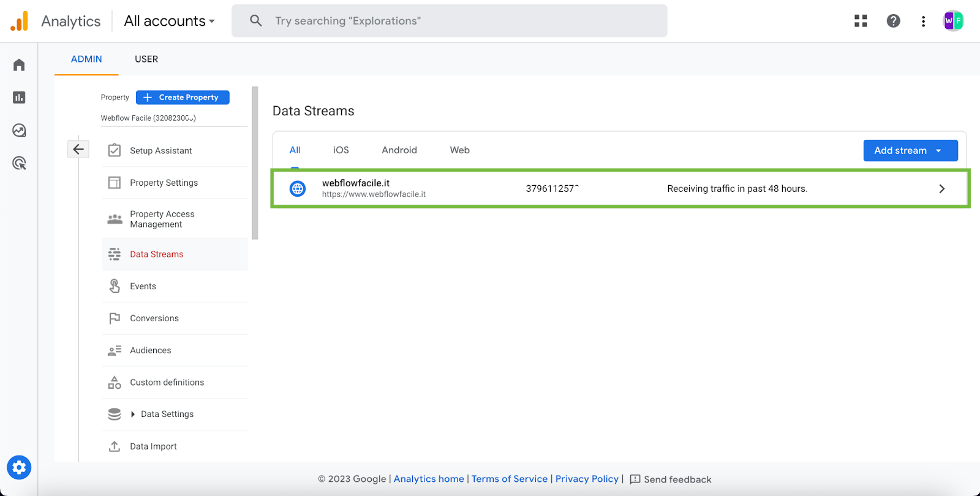Screen dimensions: 980x496
Task: Expand Data Settings triangle
Action: pyautogui.click(x=133, y=414)
